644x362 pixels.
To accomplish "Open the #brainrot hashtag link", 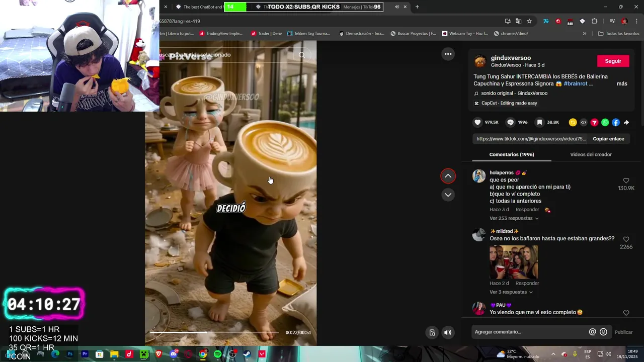I will pyautogui.click(x=576, y=83).
